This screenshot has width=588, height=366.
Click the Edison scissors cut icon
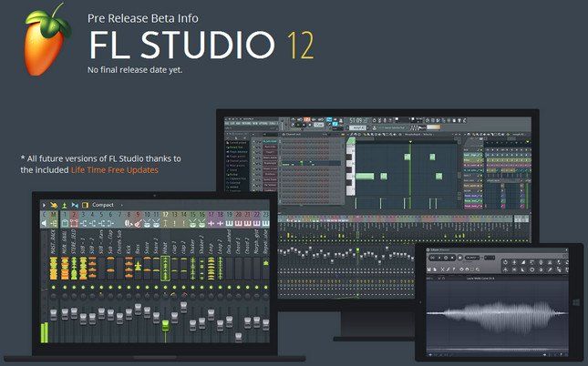[x=442, y=269]
